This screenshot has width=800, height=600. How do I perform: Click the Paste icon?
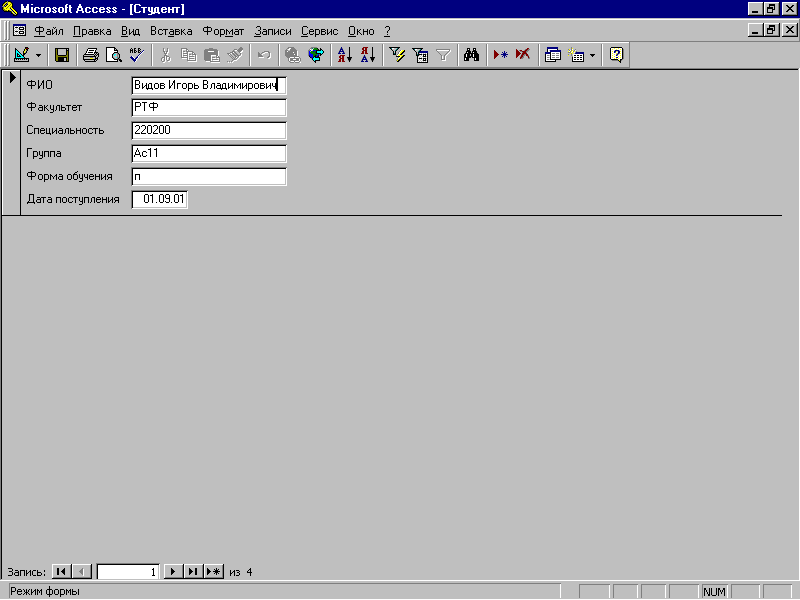[211, 55]
